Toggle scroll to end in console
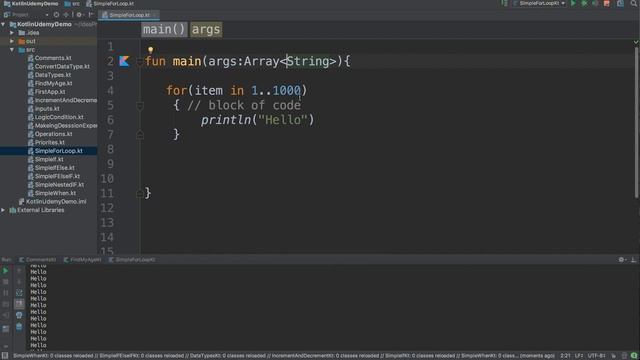Image resolution: width=640 pixels, height=360 pixels. tap(19, 304)
